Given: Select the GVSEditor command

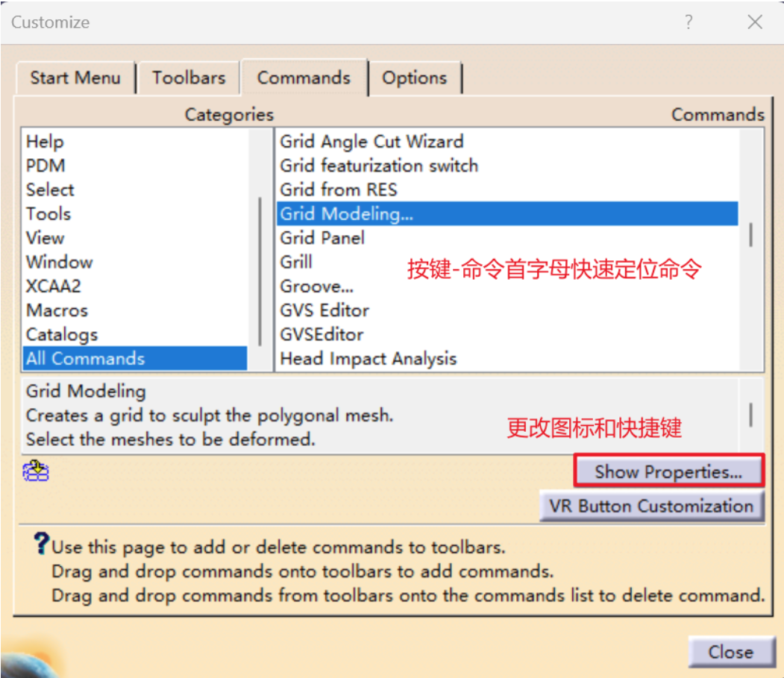Looking at the screenshot, I should click(507, 334).
